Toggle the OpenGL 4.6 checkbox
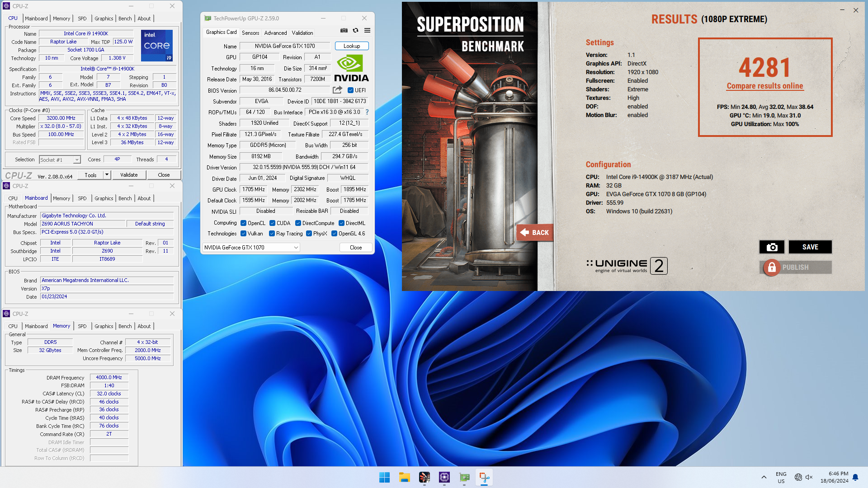 click(x=335, y=234)
